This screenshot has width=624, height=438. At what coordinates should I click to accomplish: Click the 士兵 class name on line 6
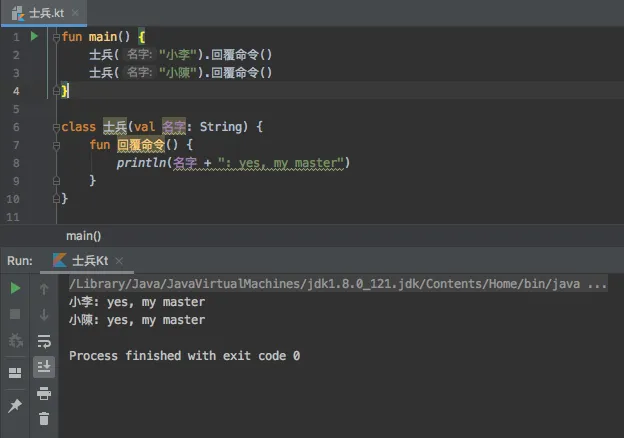tap(115, 127)
